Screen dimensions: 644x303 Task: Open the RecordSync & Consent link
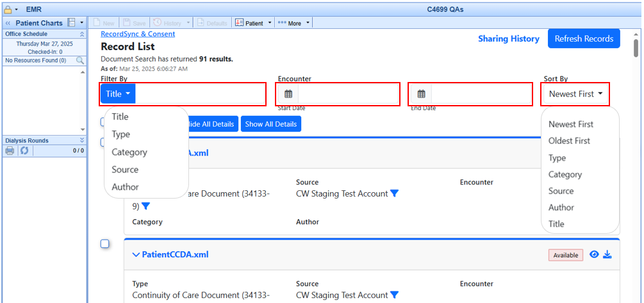138,34
